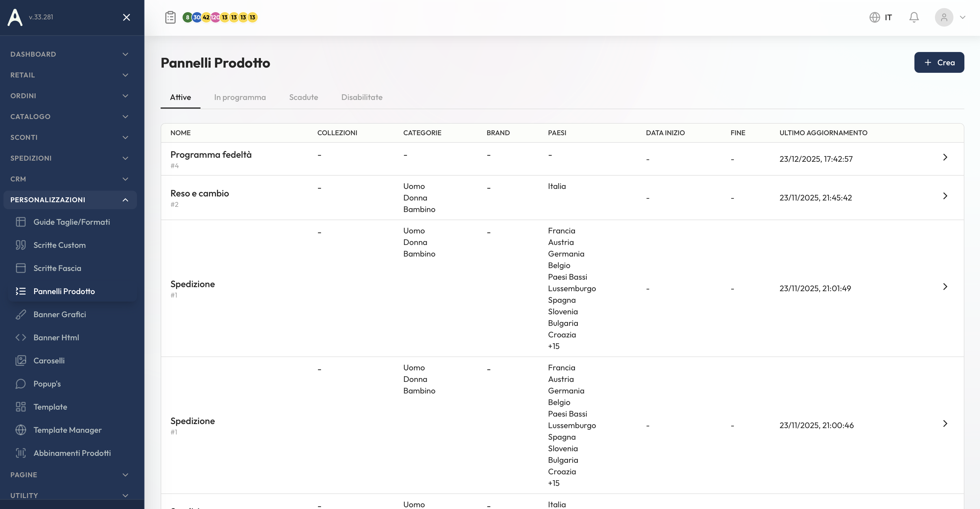Viewport: 980px width, 509px height.
Task: Click the green badge showing 8
Action: [x=187, y=17]
